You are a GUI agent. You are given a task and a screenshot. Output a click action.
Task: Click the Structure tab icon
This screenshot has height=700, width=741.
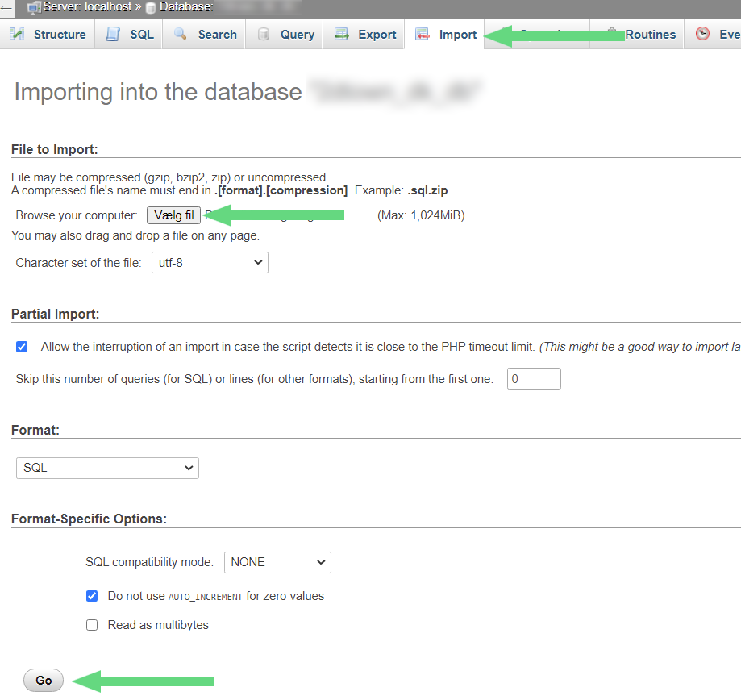17,34
